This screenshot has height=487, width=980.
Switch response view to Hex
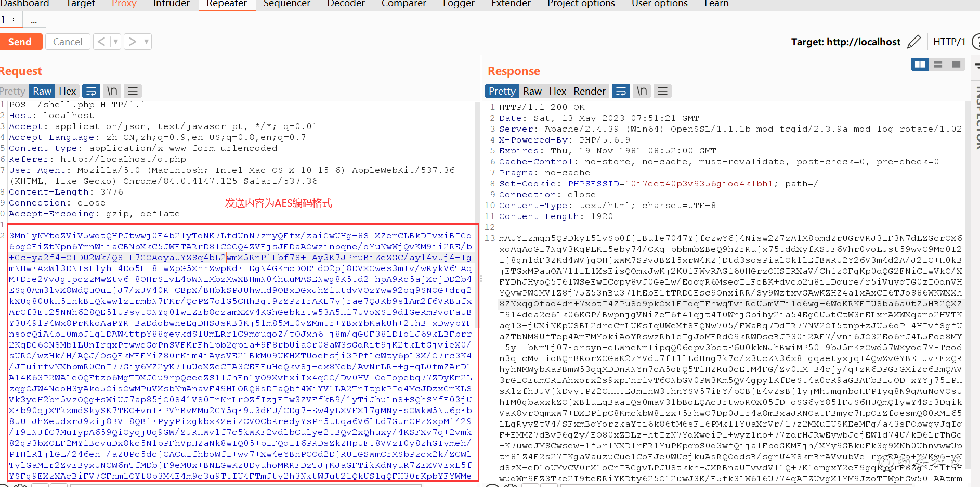click(x=557, y=91)
